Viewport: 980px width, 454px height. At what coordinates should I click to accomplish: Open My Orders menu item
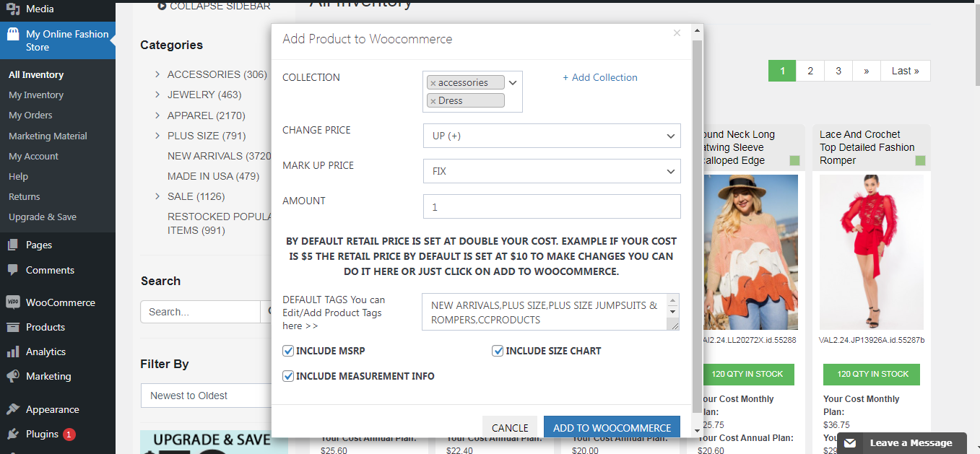[x=30, y=115]
